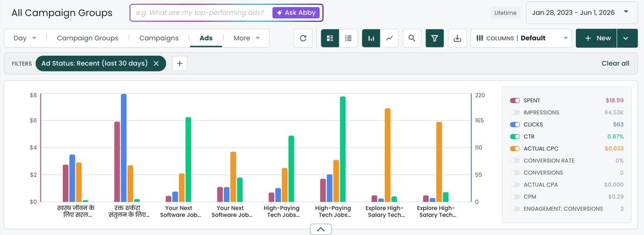Click the 220 right axis label
The height and width of the screenshot is (235, 644).
(x=480, y=95)
